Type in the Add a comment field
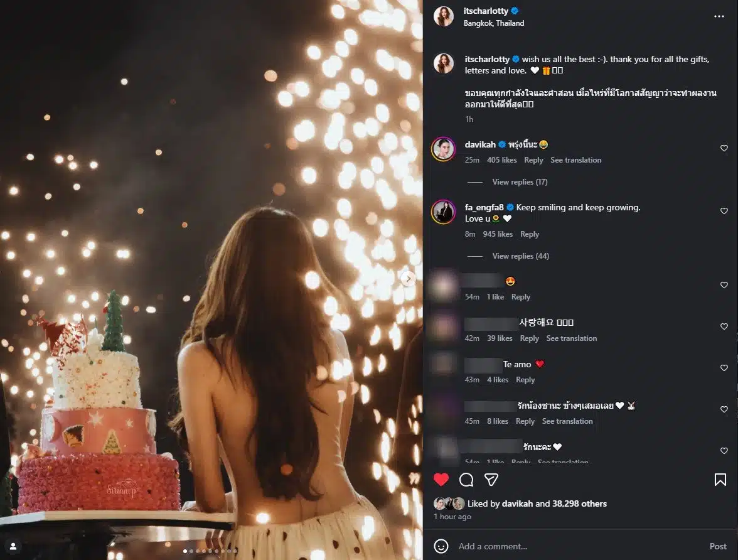 [565, 546]
